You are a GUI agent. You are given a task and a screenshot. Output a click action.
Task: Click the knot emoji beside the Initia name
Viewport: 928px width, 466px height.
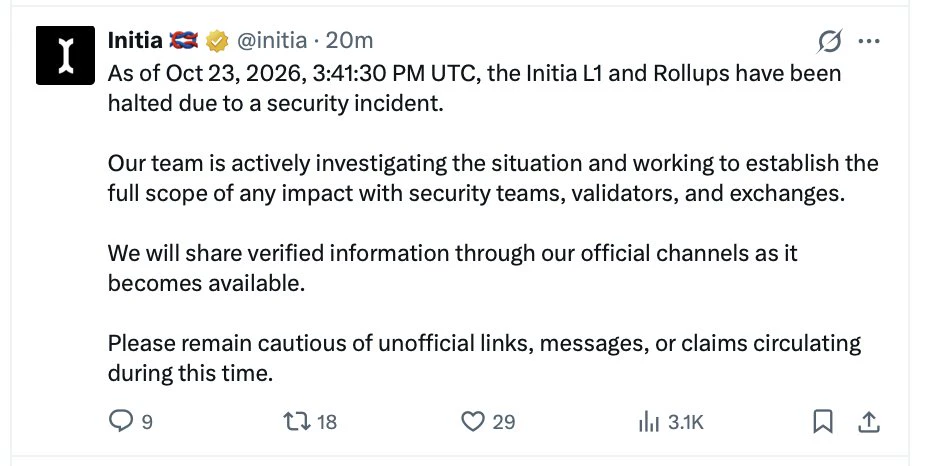click(x=183, y=41)
